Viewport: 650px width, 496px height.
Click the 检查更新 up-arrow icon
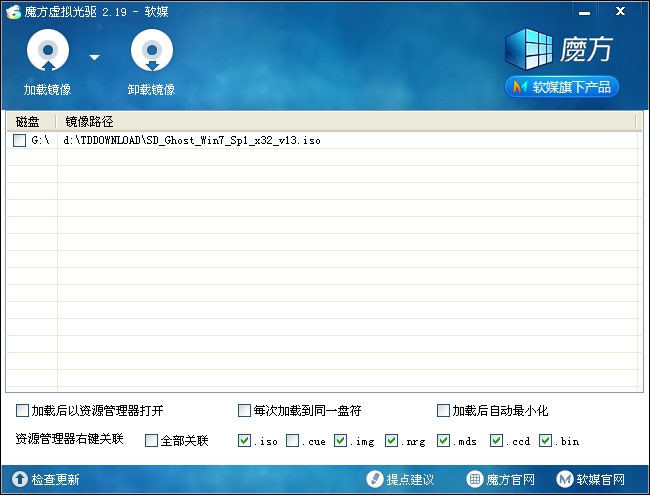coord(19,479)
